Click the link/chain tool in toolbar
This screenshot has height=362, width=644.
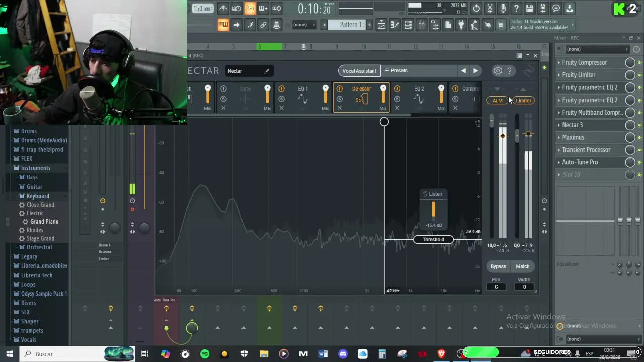pos(263,25)
